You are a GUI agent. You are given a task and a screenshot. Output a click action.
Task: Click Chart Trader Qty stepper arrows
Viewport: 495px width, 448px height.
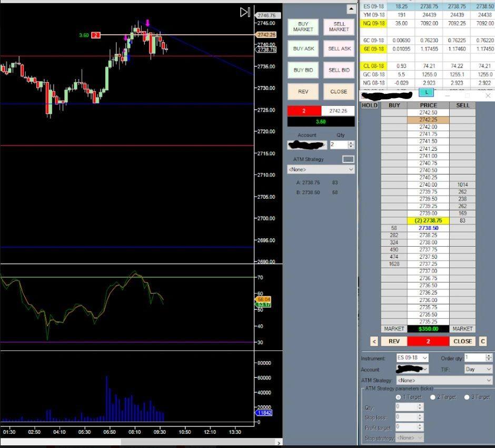pos(351,145)
